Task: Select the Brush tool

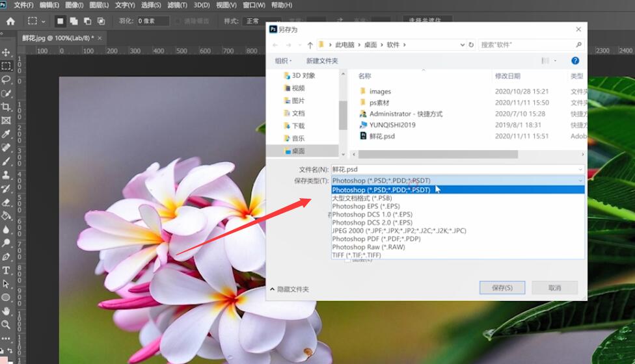Action: tap(6, 161)
